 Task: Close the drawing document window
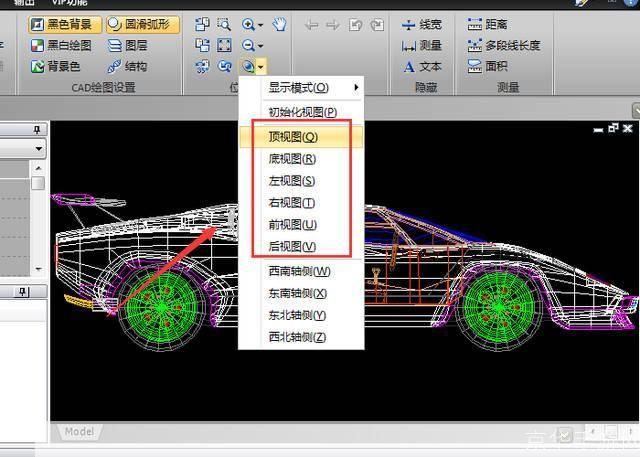[x=628, y=129]
